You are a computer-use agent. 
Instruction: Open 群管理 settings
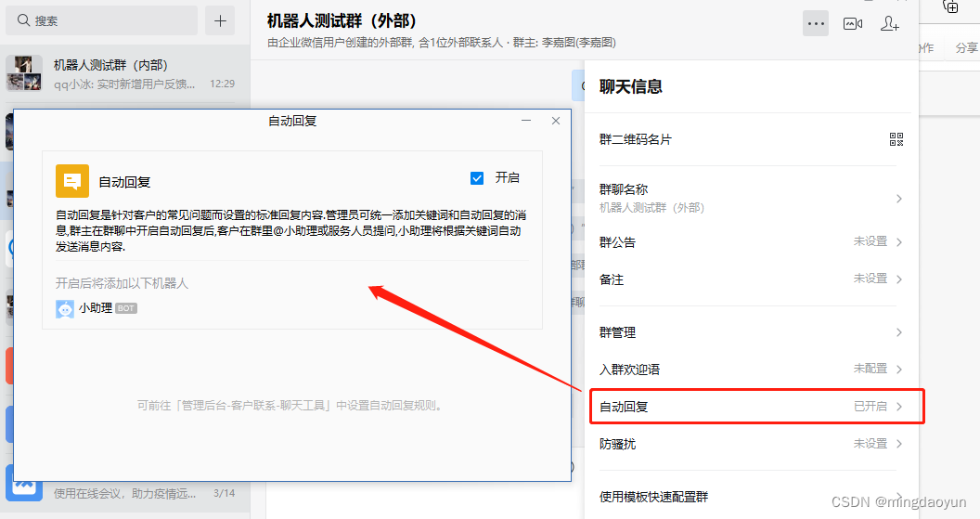point(751,332)
